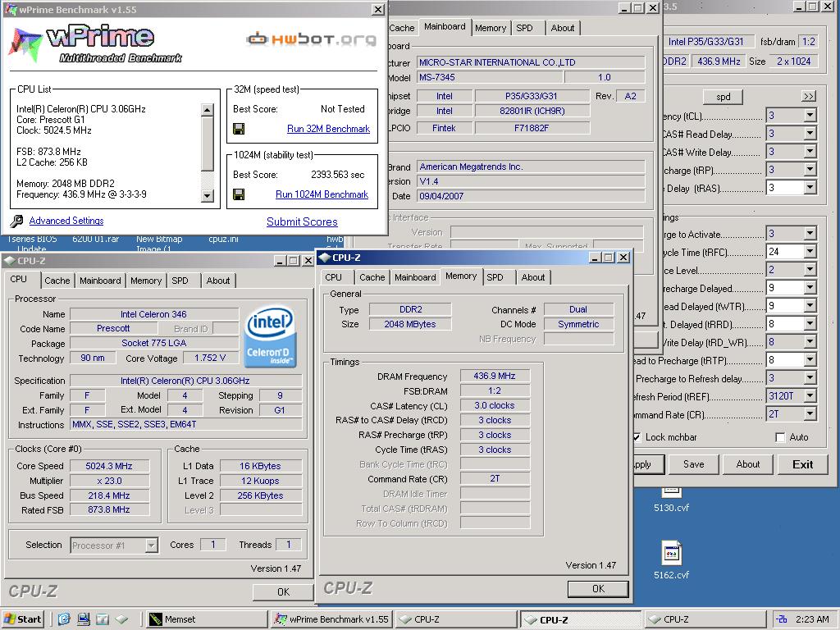Open SPD tab in front CPU-Z window

[495, 277]
